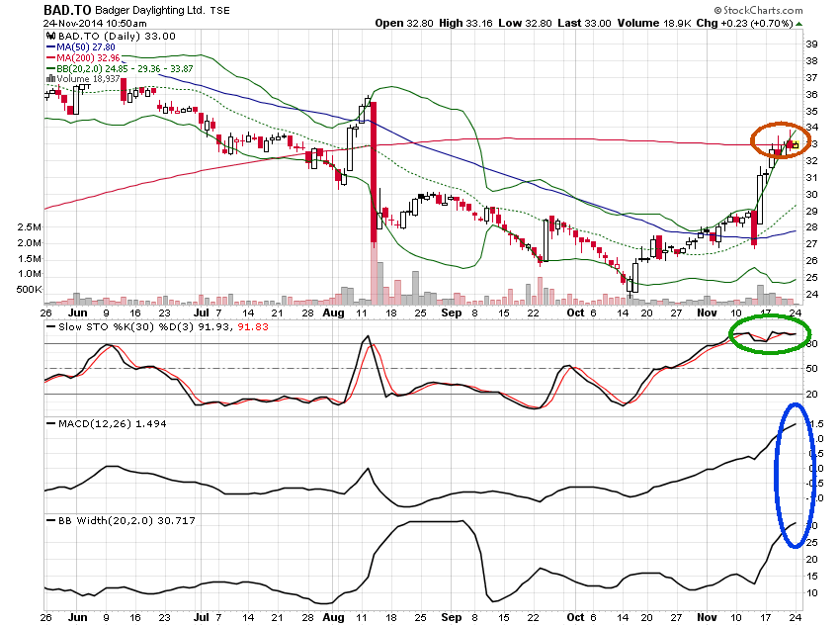Select the MA(200) 32.96 legend entry

coord(88,58)
